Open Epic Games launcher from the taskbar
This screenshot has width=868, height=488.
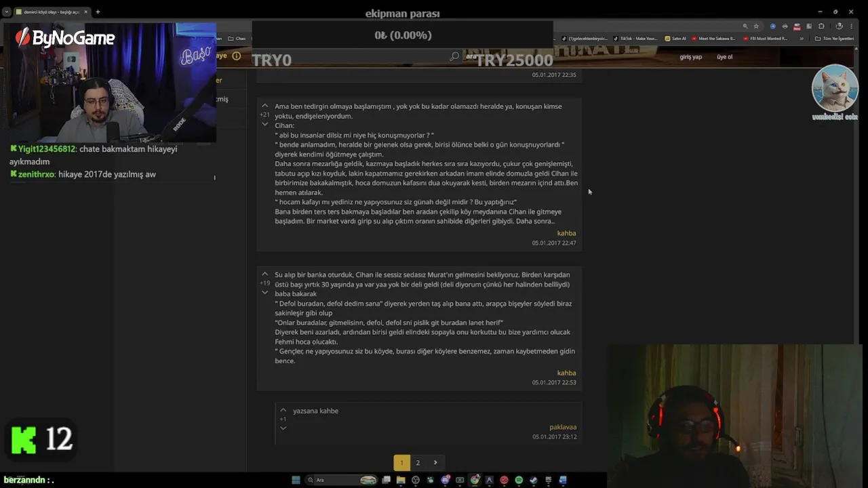[x=548, y=480]
